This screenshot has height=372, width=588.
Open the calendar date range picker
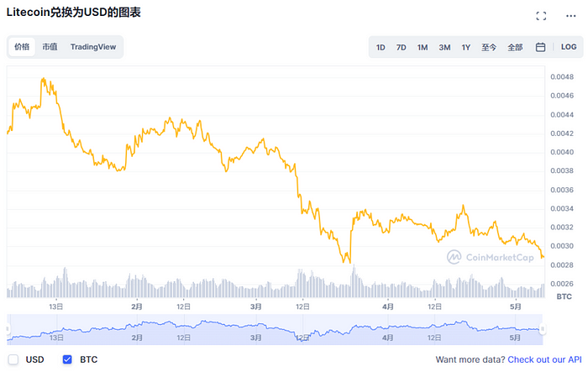point(540,47)
